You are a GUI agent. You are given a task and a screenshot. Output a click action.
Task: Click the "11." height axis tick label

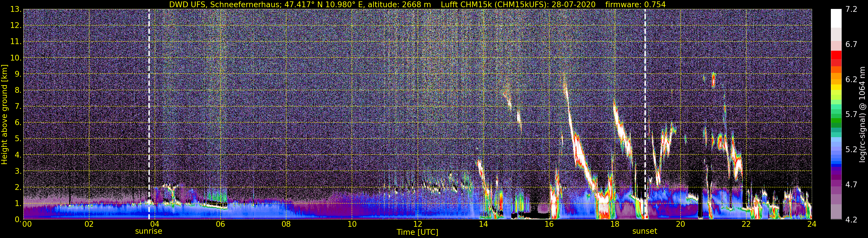click(x=16, y=41)
